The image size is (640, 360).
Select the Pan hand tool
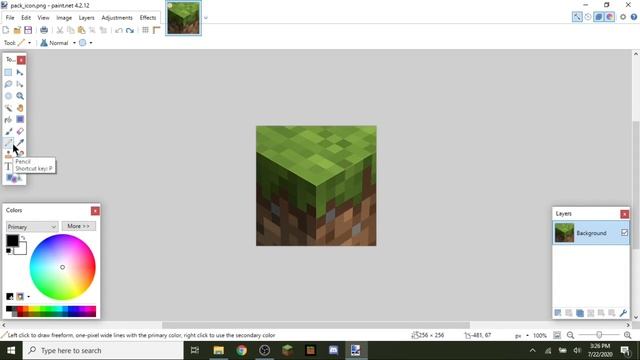20,108
